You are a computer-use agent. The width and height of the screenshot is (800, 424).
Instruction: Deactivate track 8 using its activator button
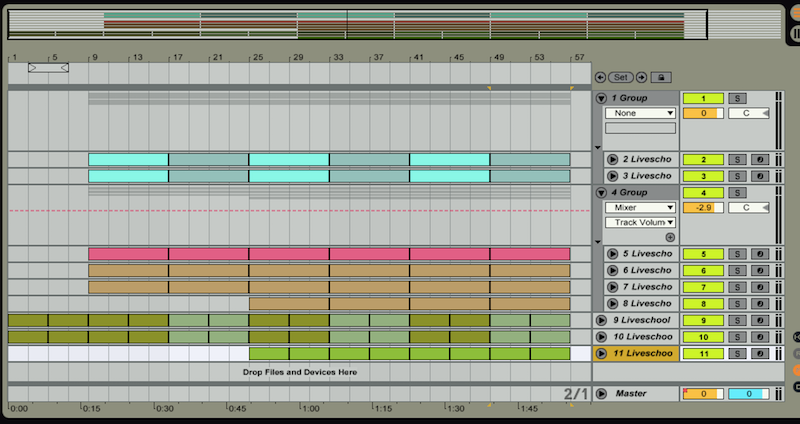click(x=703, y=304)
